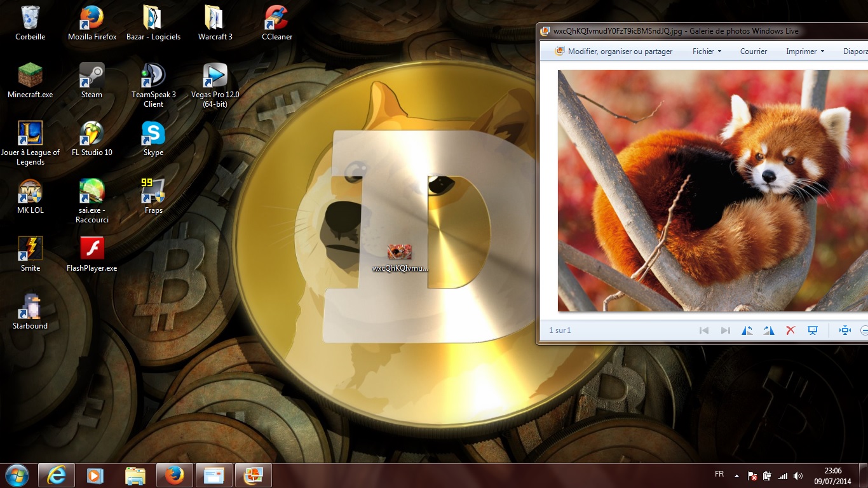Open the FR language selector in the taskbar
This screenshot has width=868, height=488.
tap(719, 474)
